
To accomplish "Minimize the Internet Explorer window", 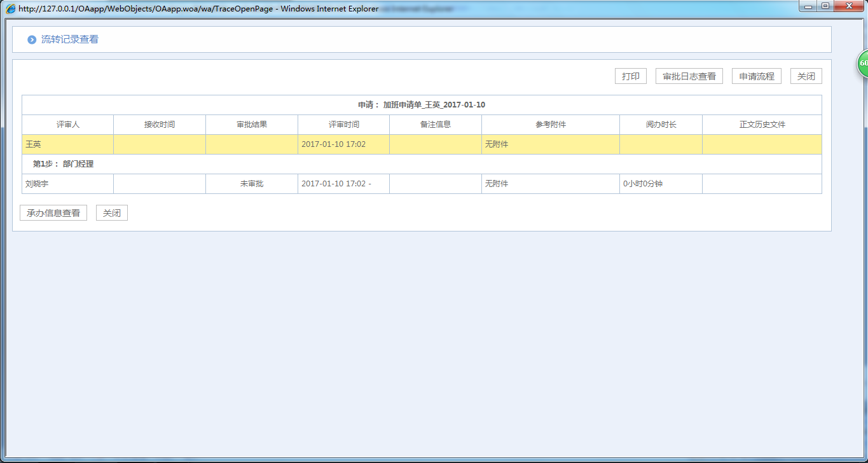I will (x=808, y=6).
